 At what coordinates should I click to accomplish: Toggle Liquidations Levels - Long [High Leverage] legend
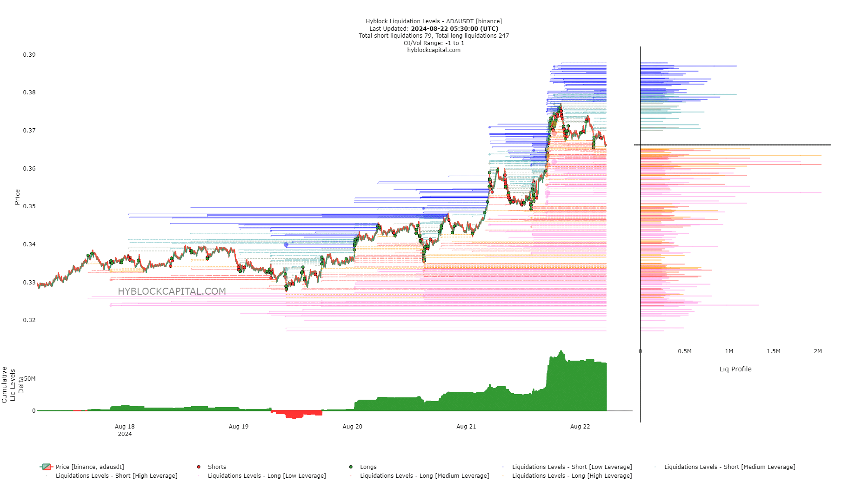pyautogui.click(x=567, y=475)
